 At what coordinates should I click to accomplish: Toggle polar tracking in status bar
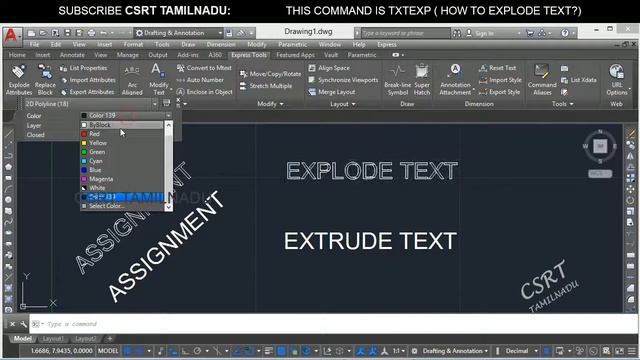[198, 351]
